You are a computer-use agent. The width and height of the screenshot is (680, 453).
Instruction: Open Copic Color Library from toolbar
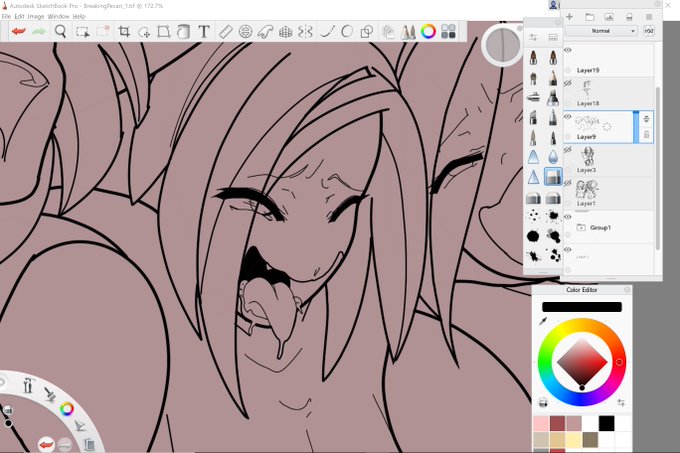389,32
